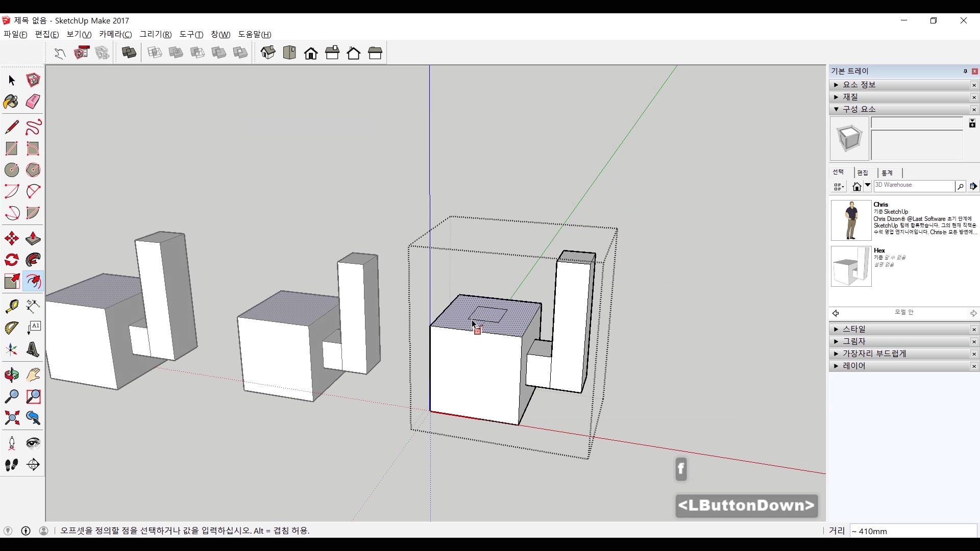Image resolution: width=980 pixels, height=551 pixels.
Task: Switch to the 편집 tab
Action: [x=863, y=173]
